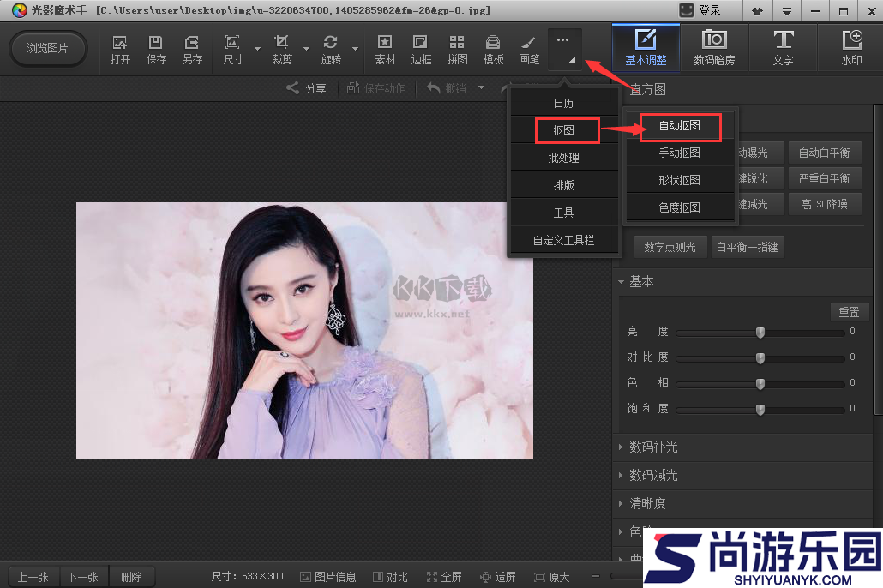Click 原大 original size
883x588 pixels.
point(552,577)
